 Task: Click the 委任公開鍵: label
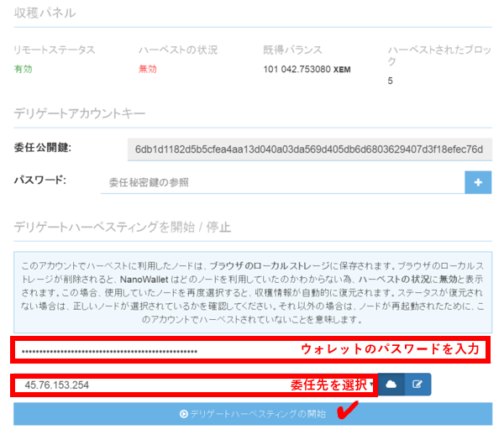(43, 148)
